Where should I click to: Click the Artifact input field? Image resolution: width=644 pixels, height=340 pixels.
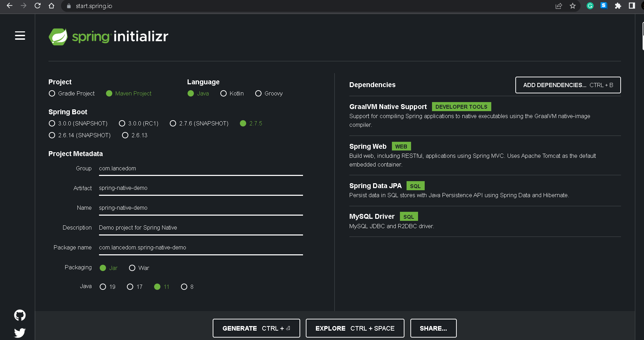click(201, 188)
